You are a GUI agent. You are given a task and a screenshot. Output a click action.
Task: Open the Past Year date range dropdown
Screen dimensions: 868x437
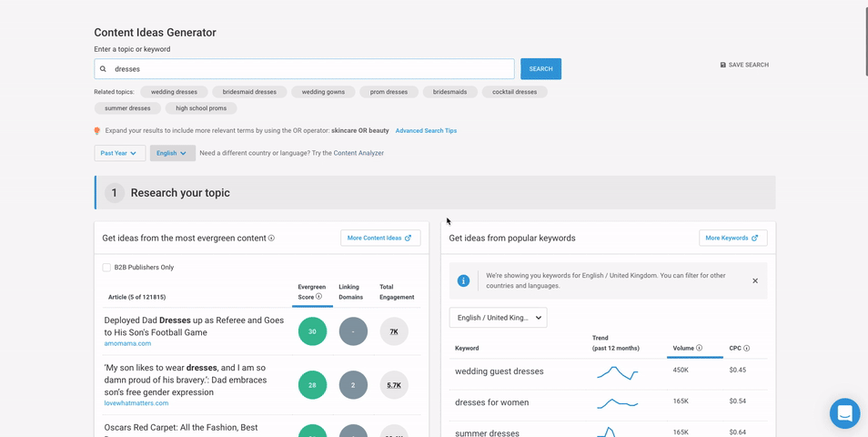point(119,153)
